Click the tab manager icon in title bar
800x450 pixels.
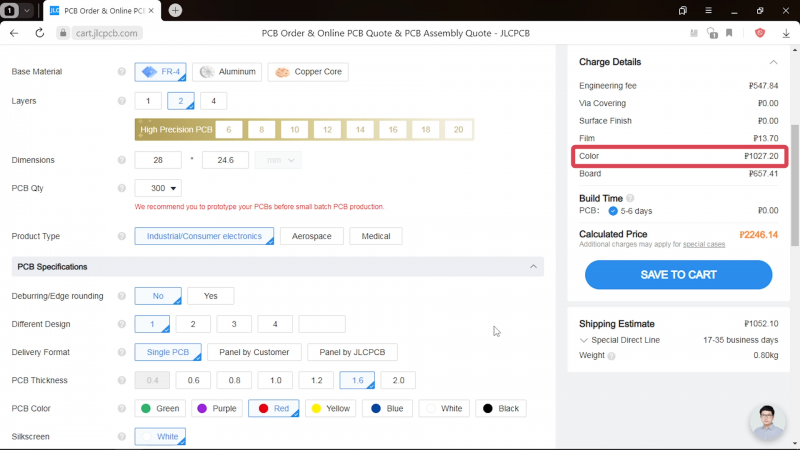[683, 10]
